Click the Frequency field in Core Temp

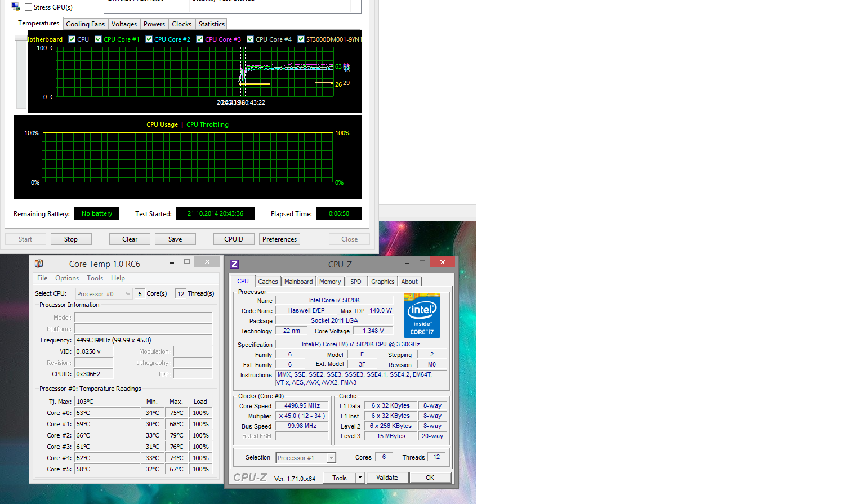coord(144,340)
